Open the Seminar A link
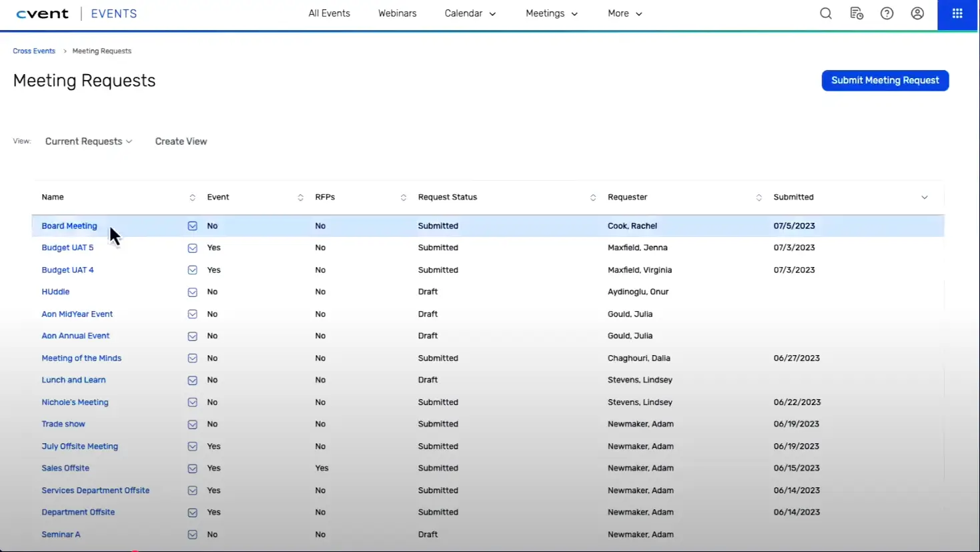This screenshot has width=980, height=552. 61,534
